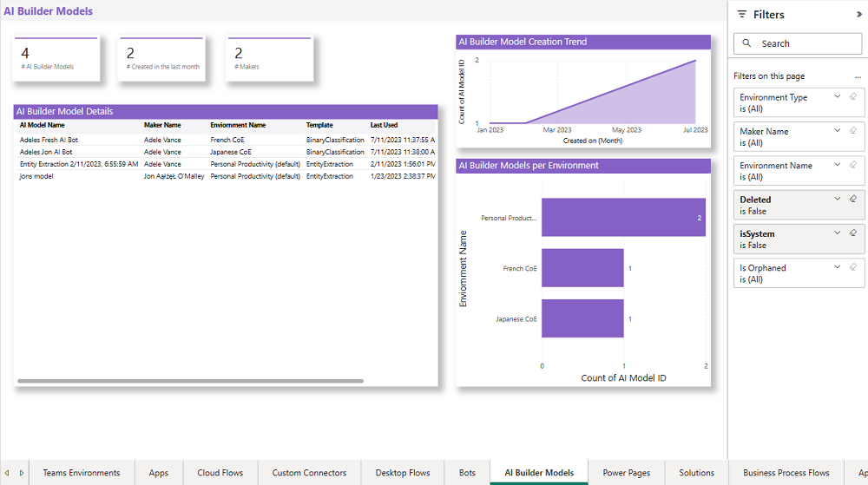Click the next page tabs arrow

(x=22, y=473)
